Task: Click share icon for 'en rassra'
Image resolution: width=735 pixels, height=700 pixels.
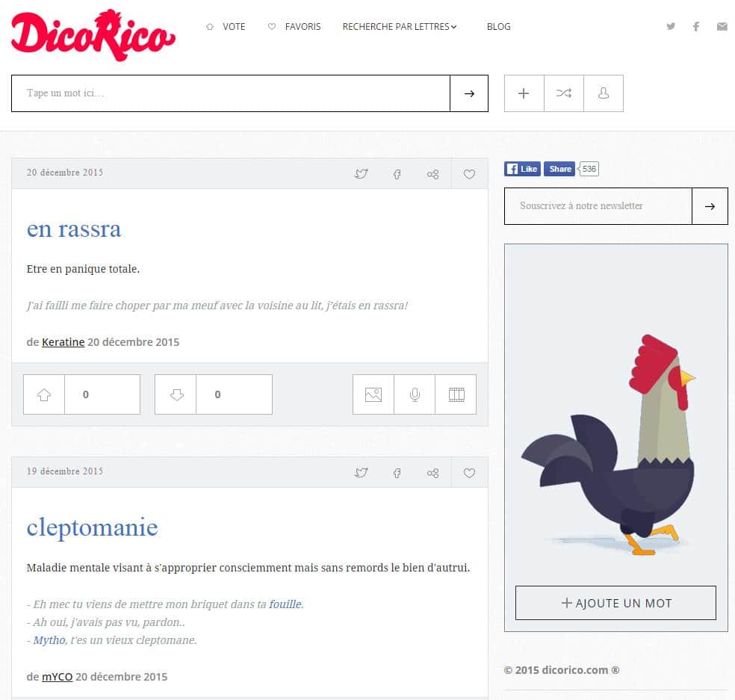Action: coord(432,174)
